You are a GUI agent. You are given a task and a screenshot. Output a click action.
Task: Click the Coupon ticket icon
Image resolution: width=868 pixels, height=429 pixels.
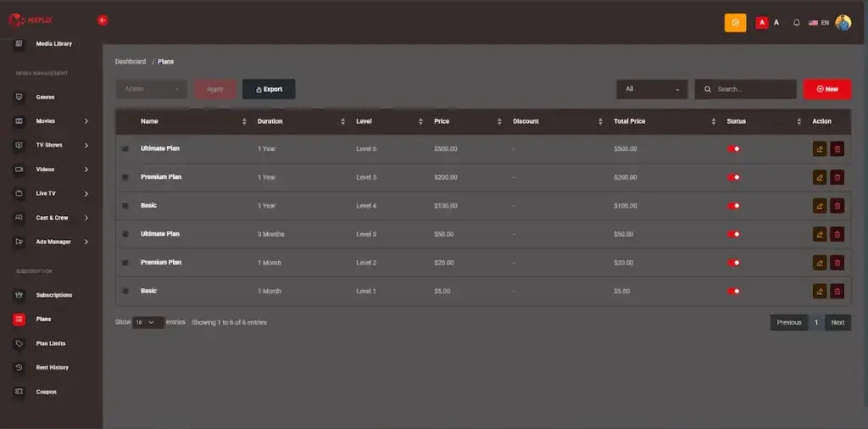coord(19,392)
